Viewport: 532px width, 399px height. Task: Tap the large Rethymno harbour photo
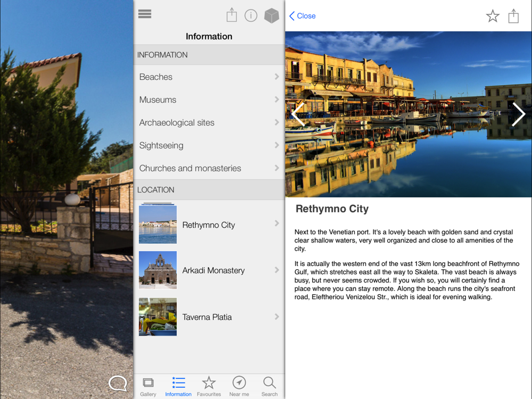(409, 114)
